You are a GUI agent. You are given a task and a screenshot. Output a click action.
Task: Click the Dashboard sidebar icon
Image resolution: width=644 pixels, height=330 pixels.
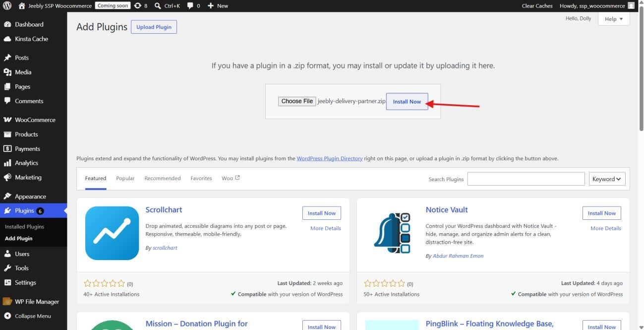[x=7, y=24]
